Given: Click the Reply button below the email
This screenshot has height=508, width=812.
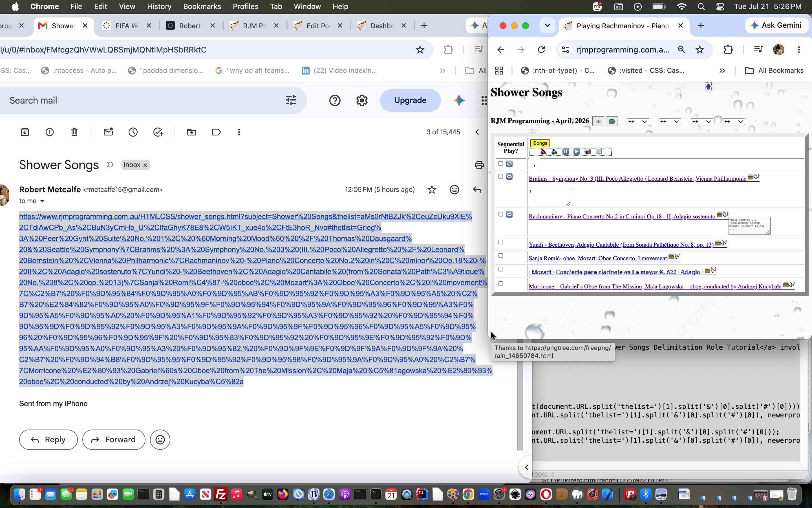Looking at the screenshot, I should (x=48, y=439).
